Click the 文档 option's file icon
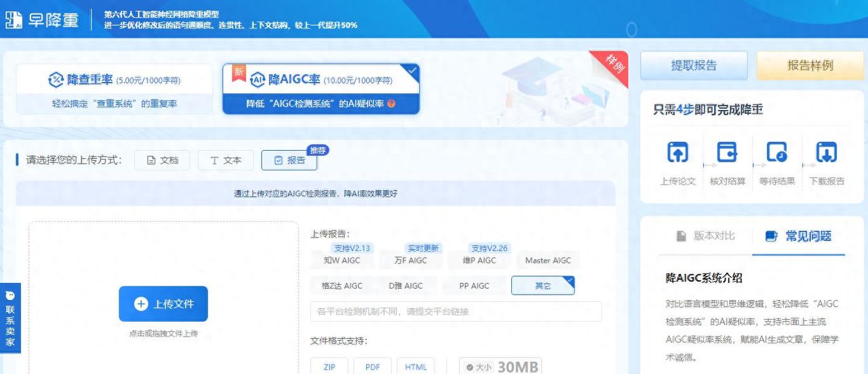The image size is (868, 374). tap(151, 161)
